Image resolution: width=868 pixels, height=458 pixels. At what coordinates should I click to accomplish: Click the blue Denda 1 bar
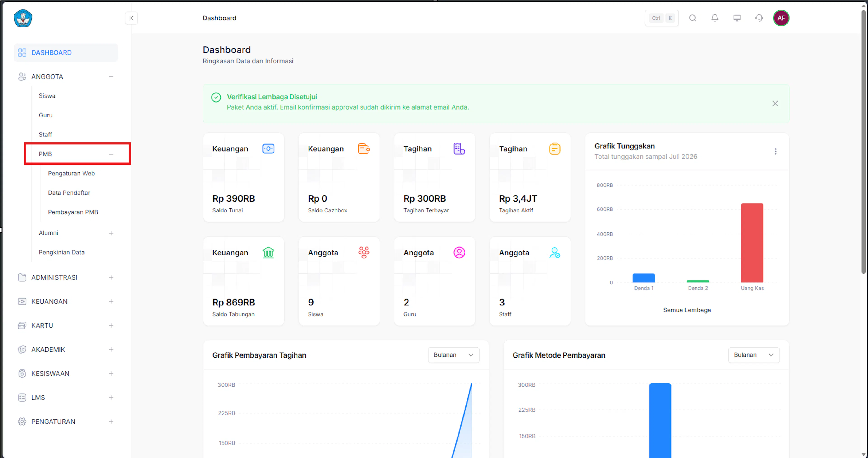coord(644,278)
